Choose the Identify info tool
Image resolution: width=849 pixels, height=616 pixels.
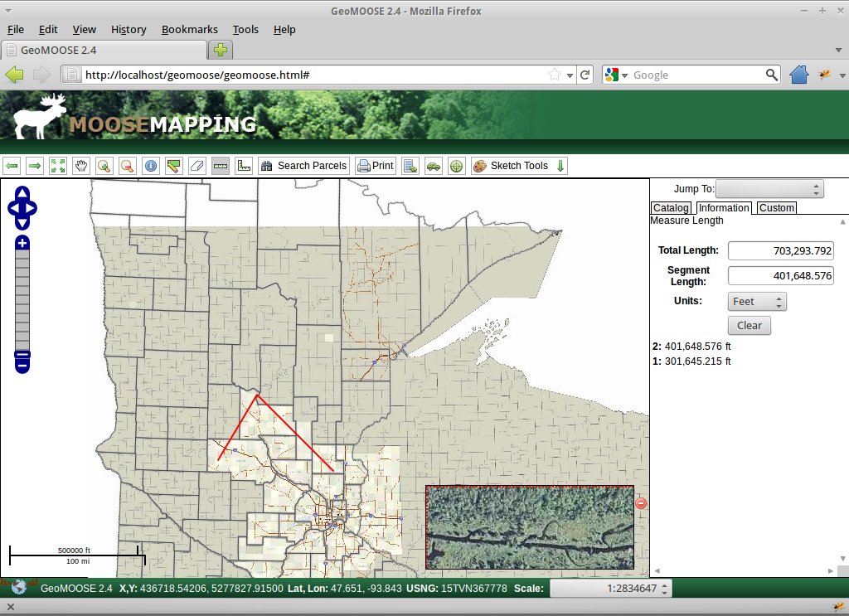pos(151,166)
